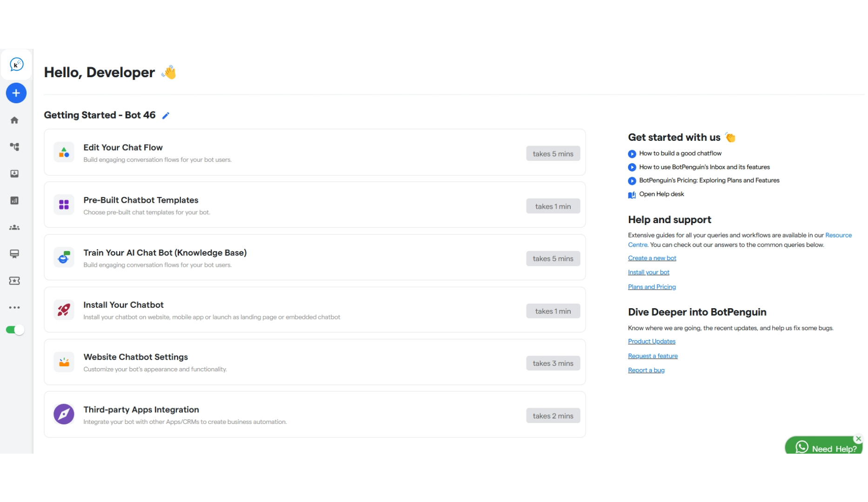The height and width of the screenshot is (502, 868).
Task: Click the Install Your Chatbot rocket icon
Action: point(64,310)
